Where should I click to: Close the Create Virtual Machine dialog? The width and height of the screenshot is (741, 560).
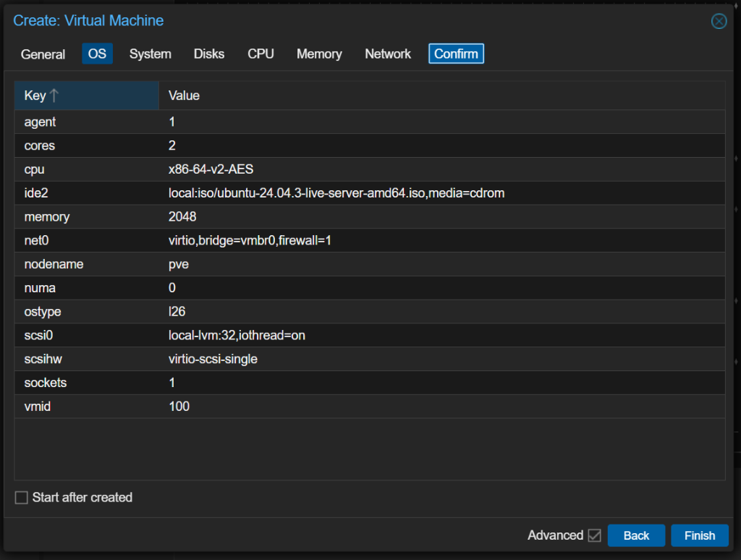[719, 21]
